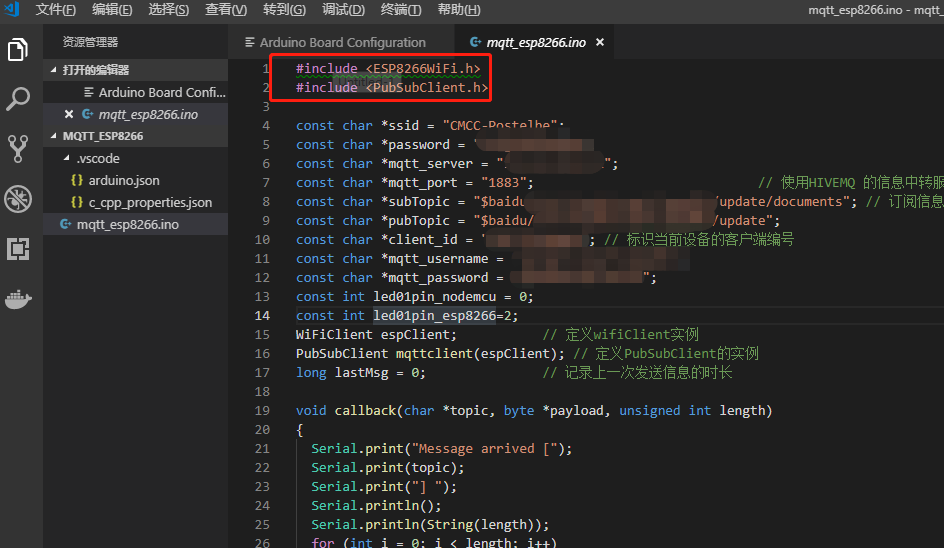Image resolution: width=944 pixels, height=548 pixels.
Task: Switch to the mqtt_esp8266.ino tab
Action: point(536,42)
